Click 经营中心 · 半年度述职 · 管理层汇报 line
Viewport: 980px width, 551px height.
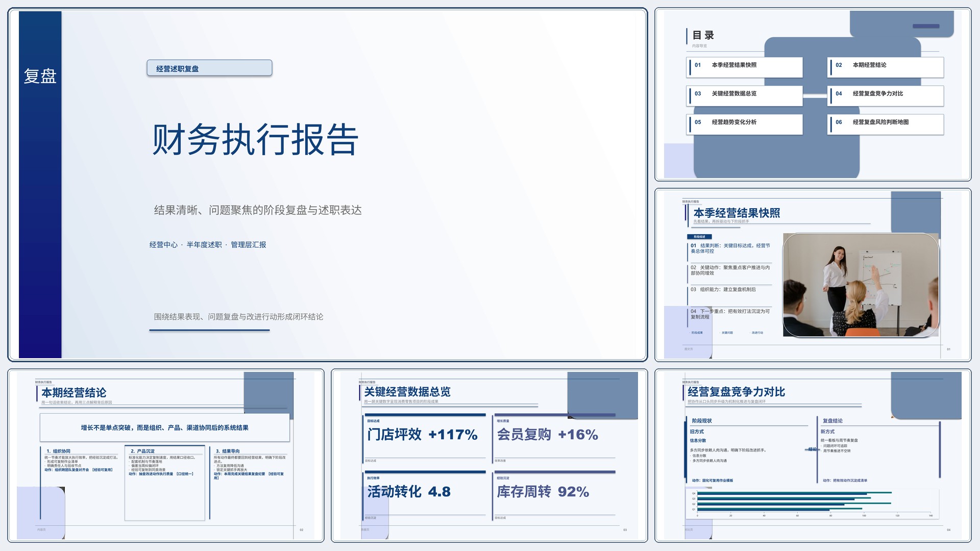pos(208,245)
